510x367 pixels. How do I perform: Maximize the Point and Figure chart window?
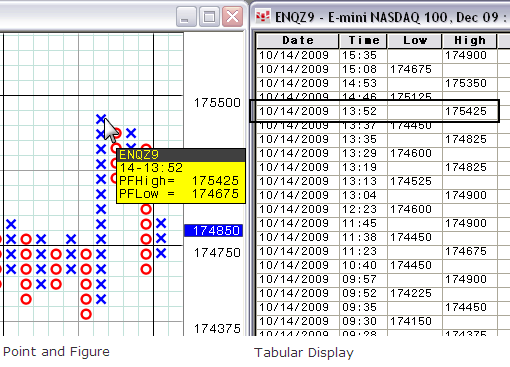pos(209,17)
